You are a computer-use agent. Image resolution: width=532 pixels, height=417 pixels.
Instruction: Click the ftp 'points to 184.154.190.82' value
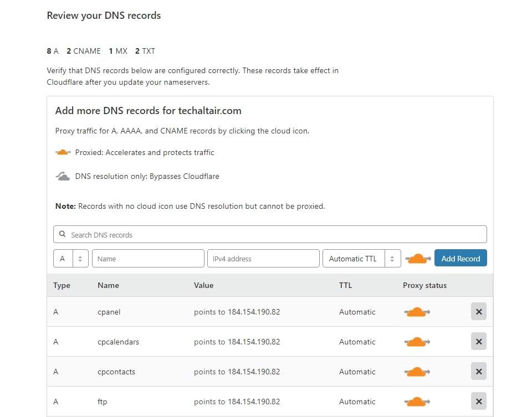click(x=237, y=401)
